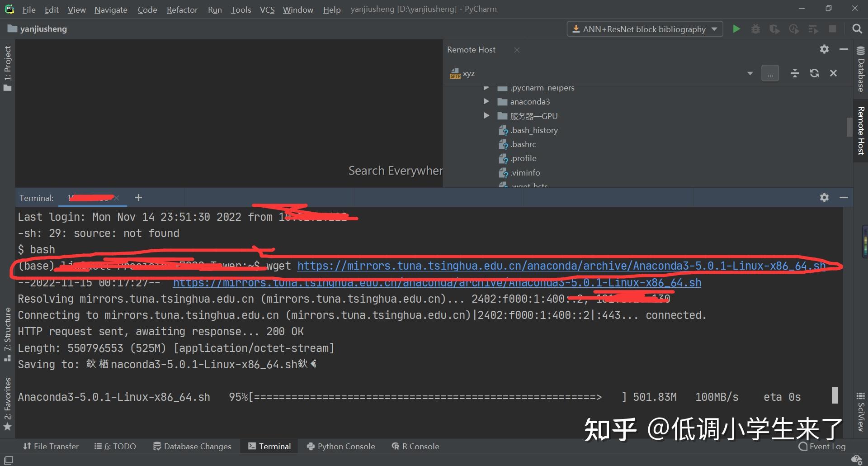
Task: Click the wget download progress bar line
Action: point(409,397)
